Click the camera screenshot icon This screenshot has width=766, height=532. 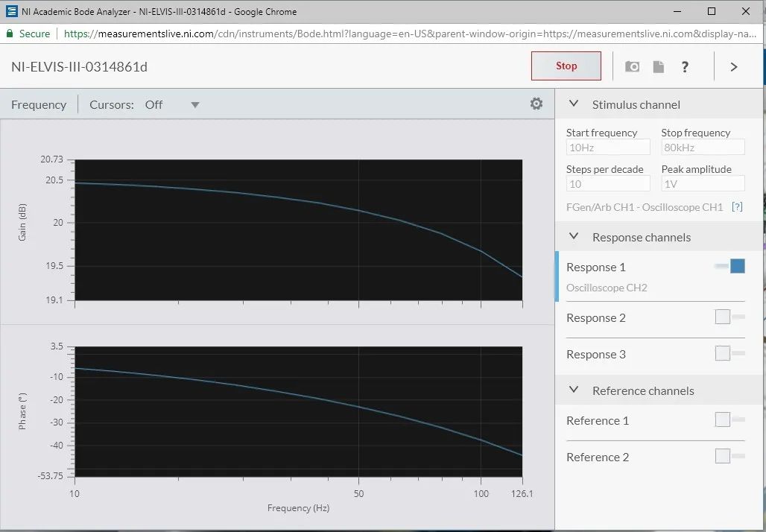click(632, 66)
